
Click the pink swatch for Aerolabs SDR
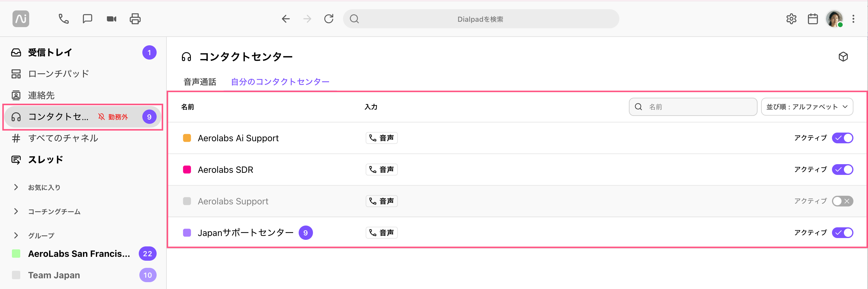point(187,170)
